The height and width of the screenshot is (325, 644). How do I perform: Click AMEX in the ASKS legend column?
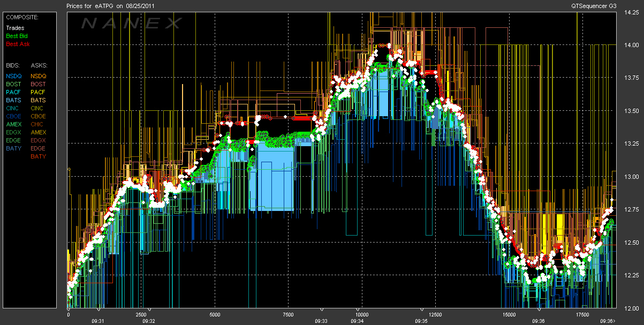(39, 132)
